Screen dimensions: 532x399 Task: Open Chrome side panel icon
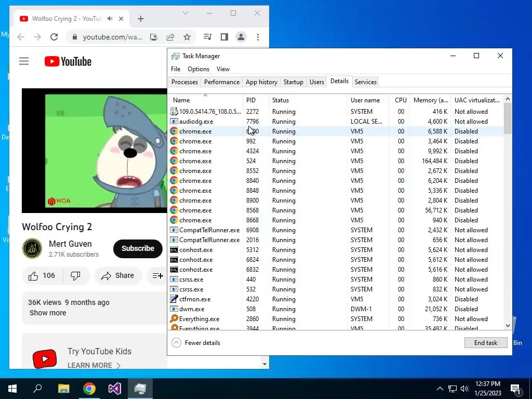point(224,37)
